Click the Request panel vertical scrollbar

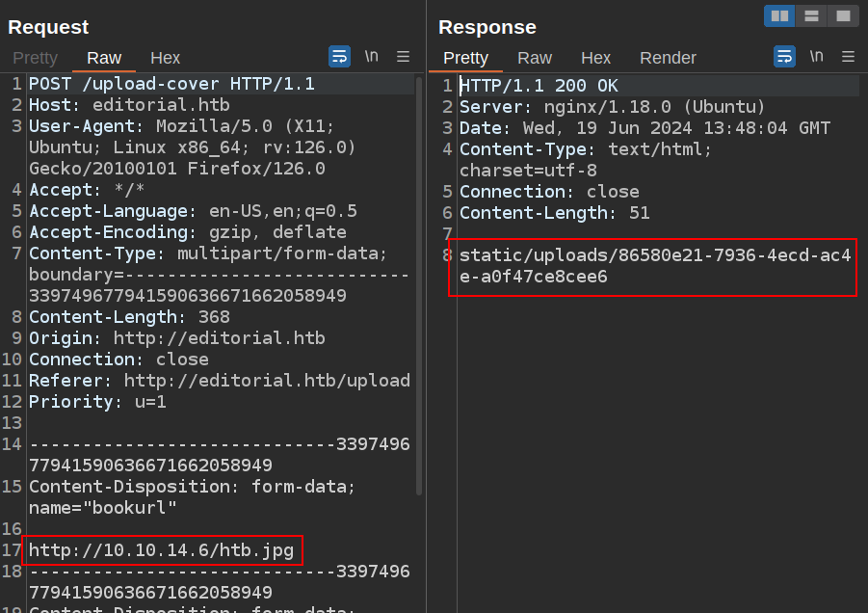419,289
